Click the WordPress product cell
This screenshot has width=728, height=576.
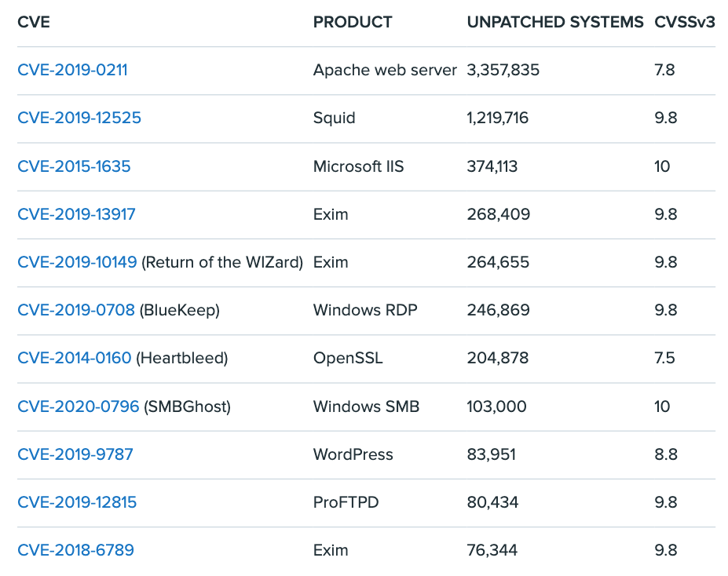(353, 454)
